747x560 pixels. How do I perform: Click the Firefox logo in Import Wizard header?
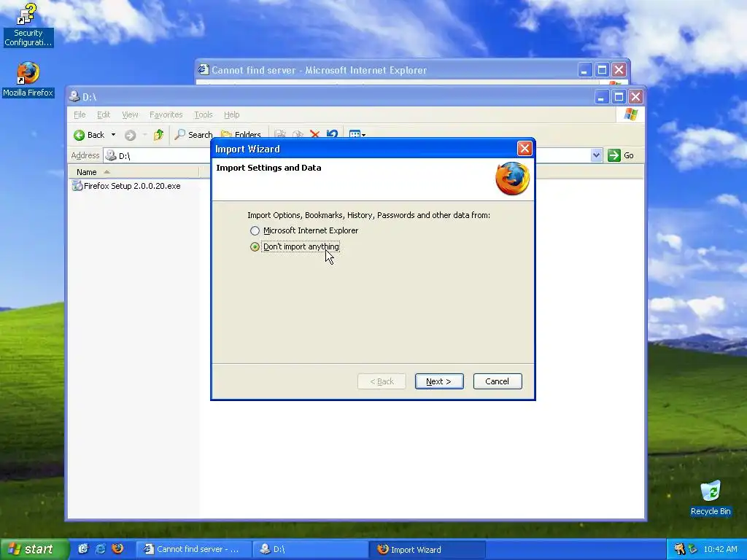pyautogui.click(x=513, y=179)
